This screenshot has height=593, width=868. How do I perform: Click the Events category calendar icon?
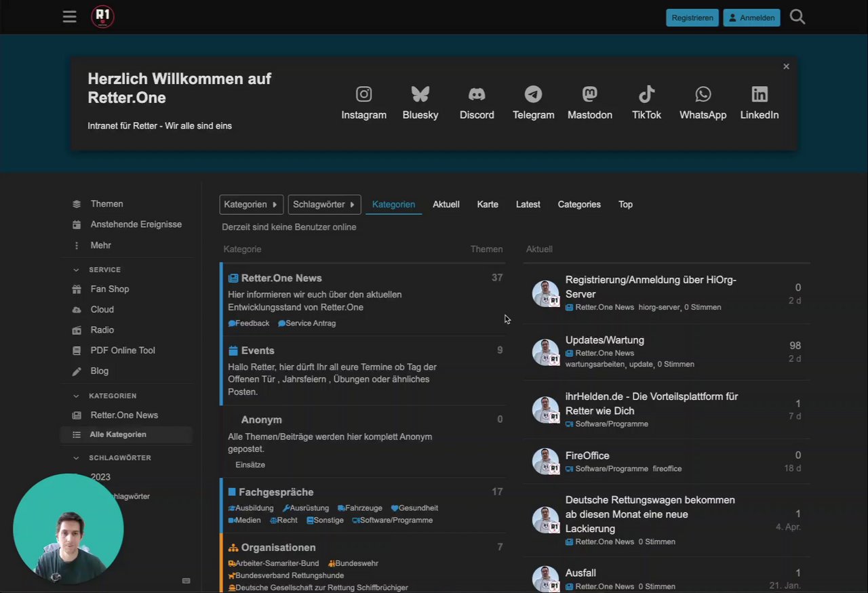(233, 350)
